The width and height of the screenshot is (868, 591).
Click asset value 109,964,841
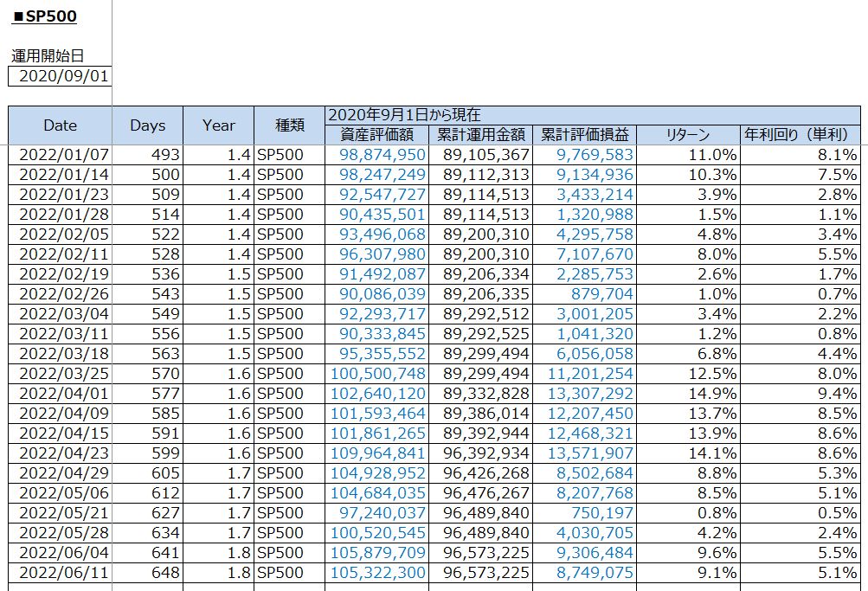[x=376, y=453]
